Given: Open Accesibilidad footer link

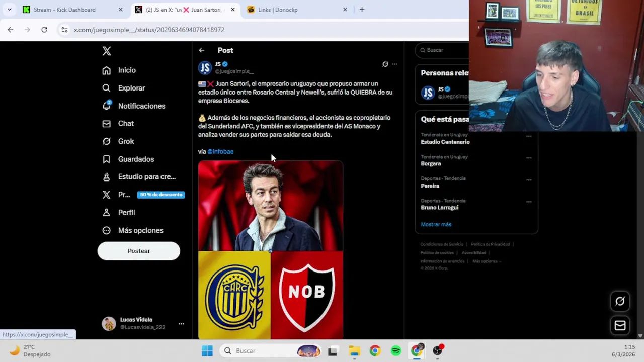Looking at the screenshot, I should click(x=473, y=253).
